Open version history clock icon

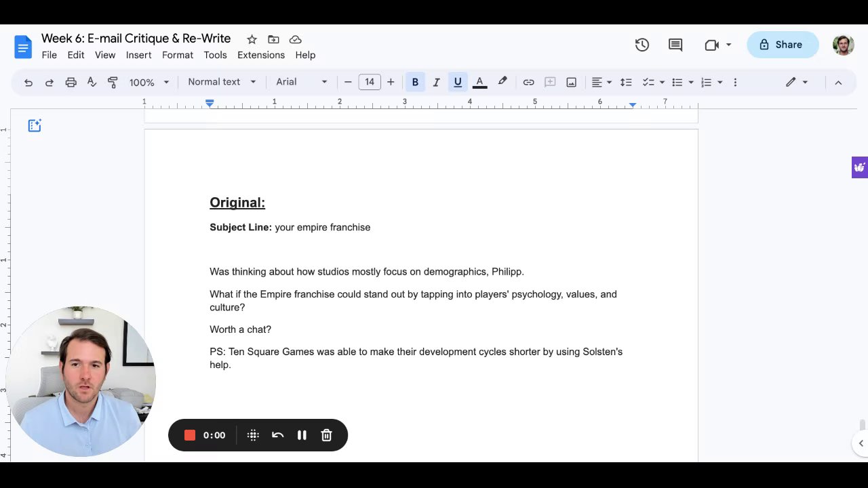[642, 45]
